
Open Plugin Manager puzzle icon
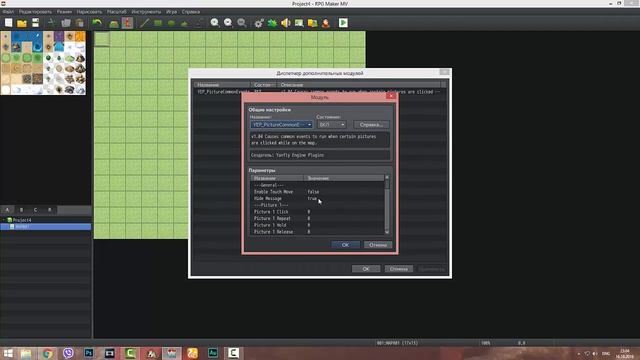(x=272, y=23)
